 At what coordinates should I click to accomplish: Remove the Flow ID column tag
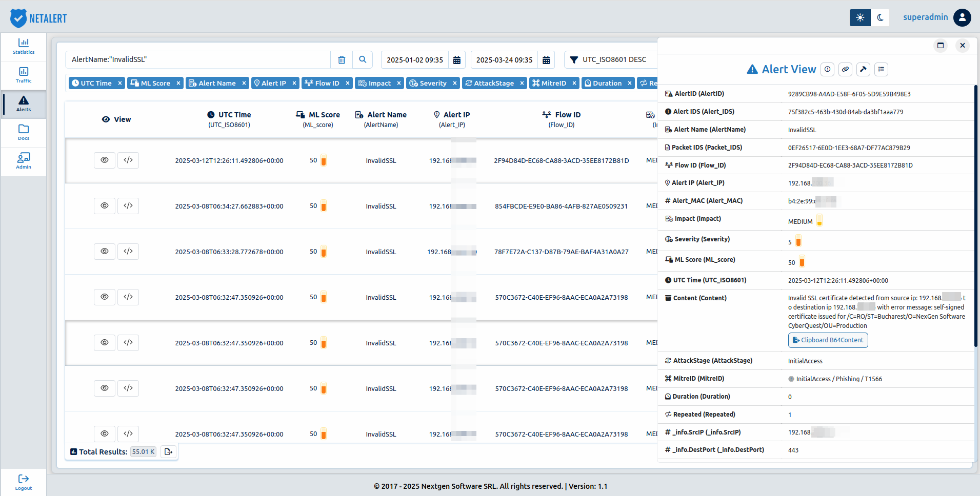click(x=348, y=83)
